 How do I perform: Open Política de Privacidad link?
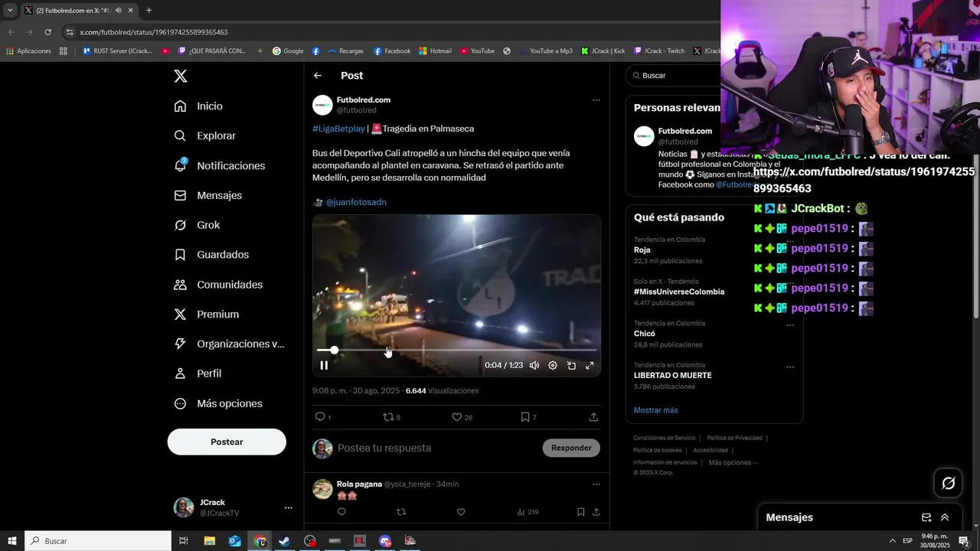[734, 438]
